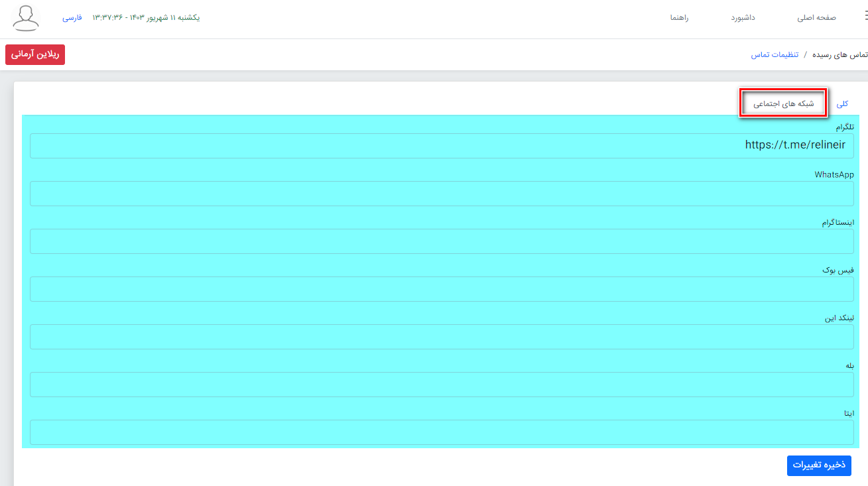Click the فیس بوک field label
This screenshot has height=486, width=868.
click(838, 270)
